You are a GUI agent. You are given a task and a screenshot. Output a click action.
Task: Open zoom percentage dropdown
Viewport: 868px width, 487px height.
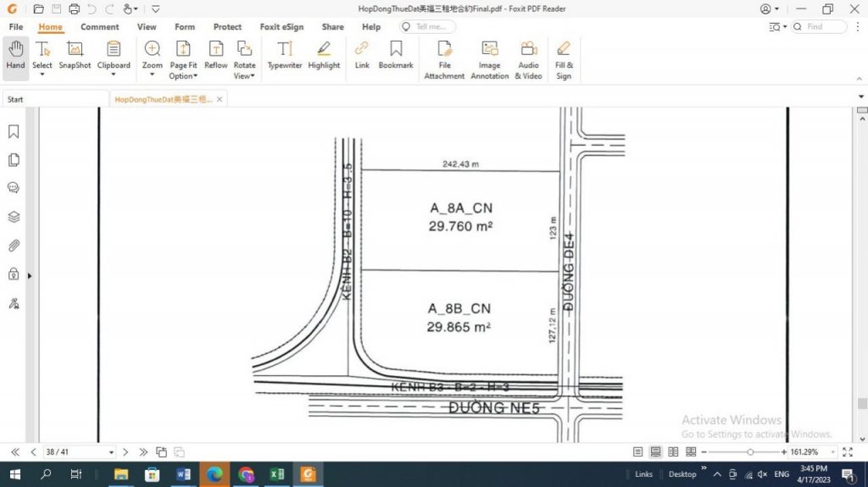point(833,452)
